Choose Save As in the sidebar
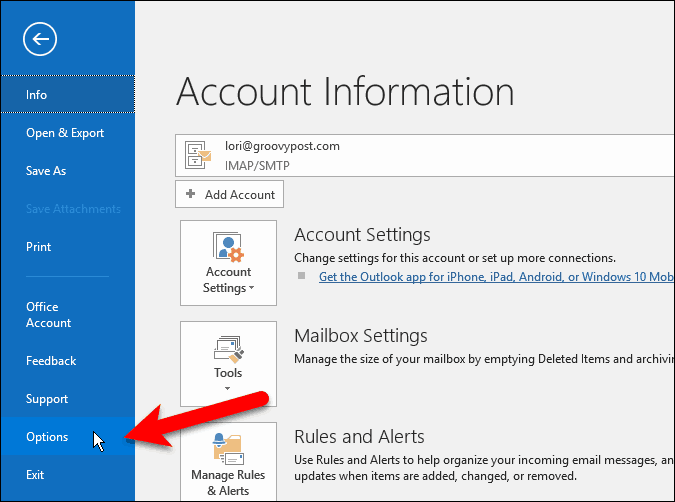 click(x=68, y=170)
